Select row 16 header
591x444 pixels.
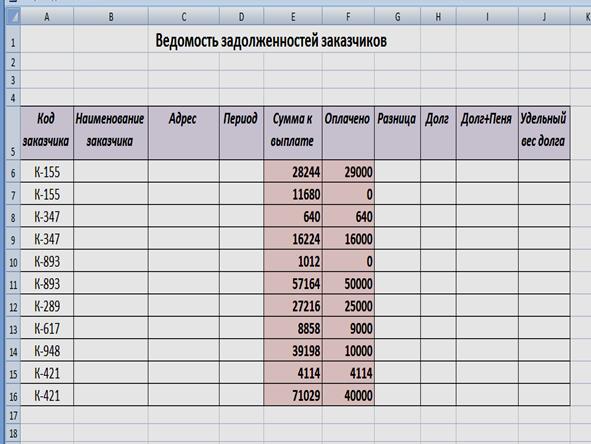pyautogui.click(x=13, y=395)
